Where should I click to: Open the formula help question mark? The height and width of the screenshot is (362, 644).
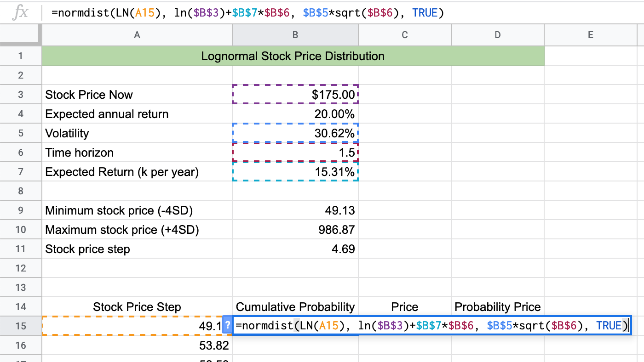(227, 326)
